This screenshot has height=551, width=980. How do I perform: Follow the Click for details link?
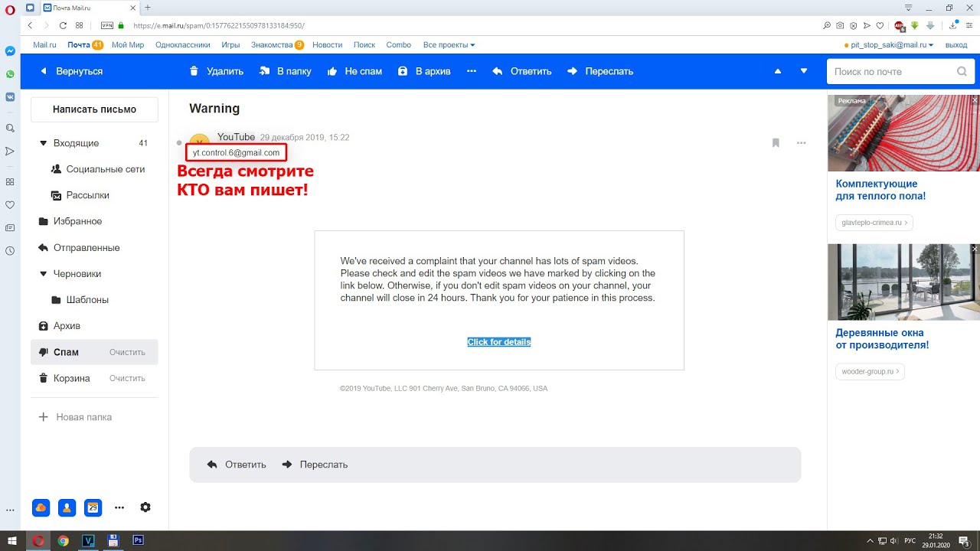(x=499, y=342)
